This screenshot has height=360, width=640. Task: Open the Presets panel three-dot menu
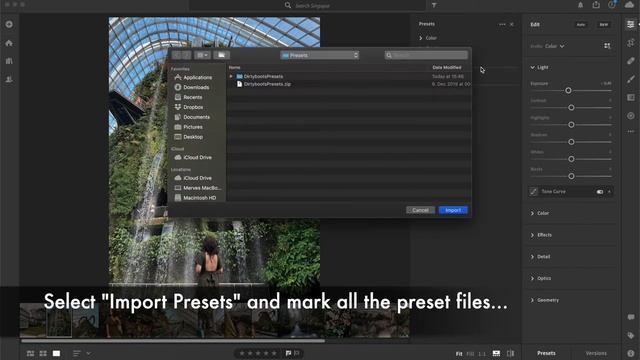coord(502,24)
